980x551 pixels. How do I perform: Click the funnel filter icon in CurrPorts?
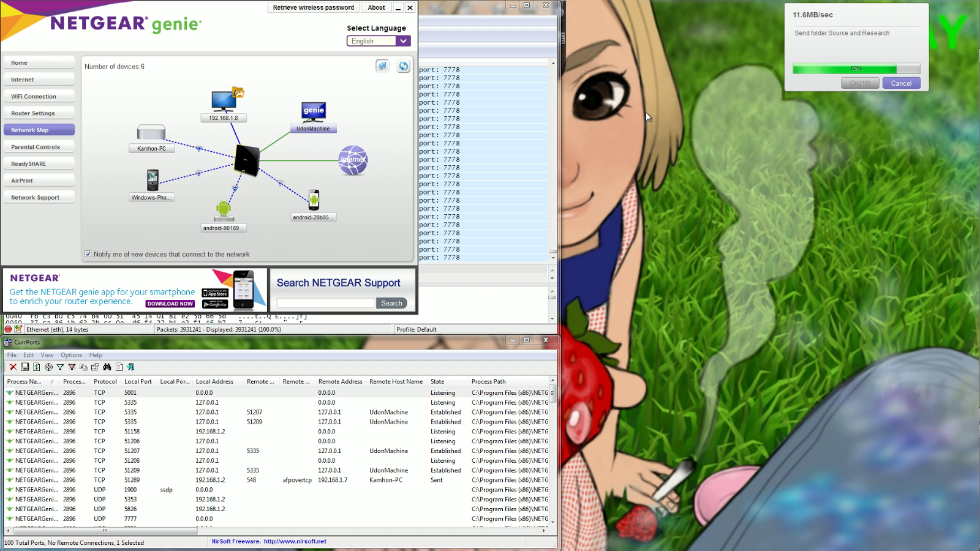(x=60, y=367)
